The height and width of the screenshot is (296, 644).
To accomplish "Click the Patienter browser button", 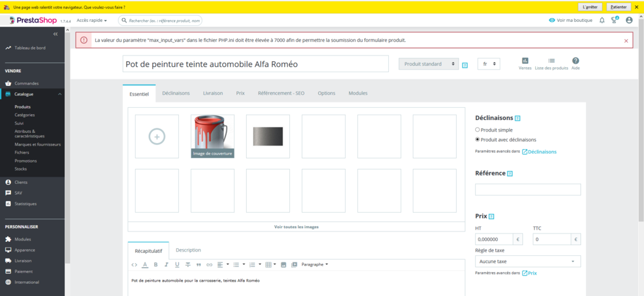I will 618,7.
